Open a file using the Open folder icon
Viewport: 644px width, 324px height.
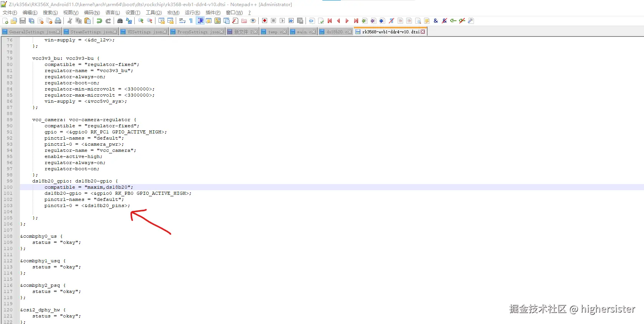point(14,21)
